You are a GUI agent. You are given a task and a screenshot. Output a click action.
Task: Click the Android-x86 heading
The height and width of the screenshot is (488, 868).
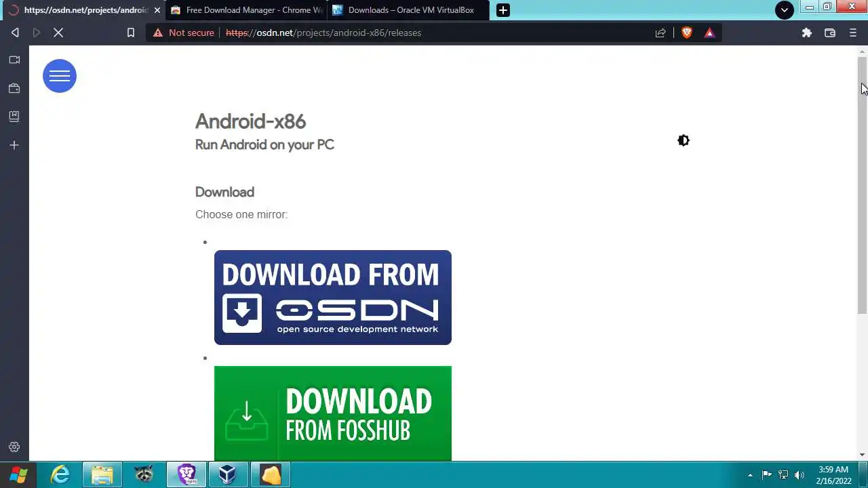tap(250, 121)
